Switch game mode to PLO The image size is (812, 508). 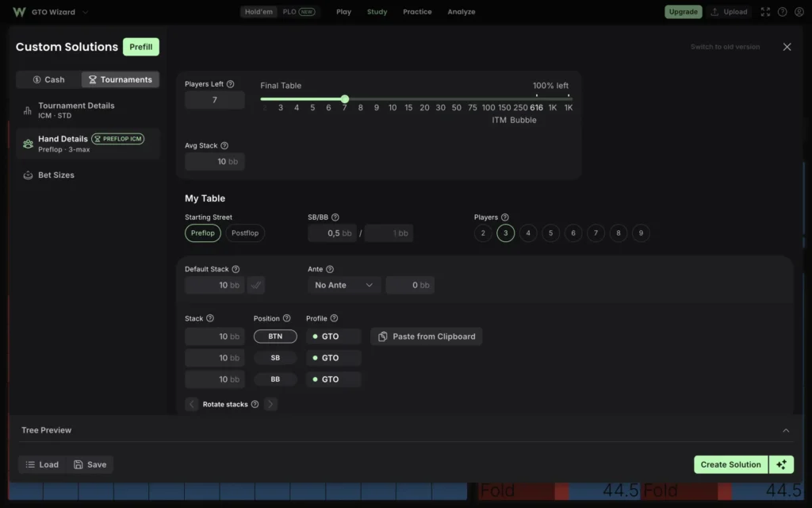coord(299,12)
